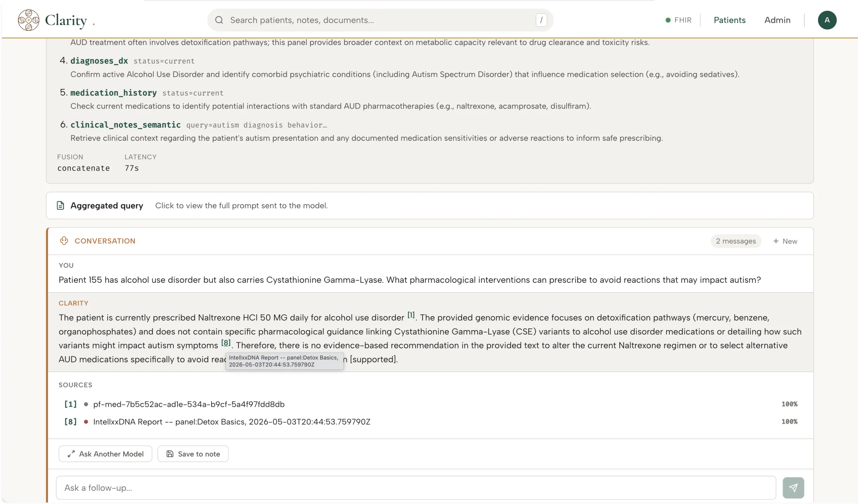This screenshot has height=504, width=858.
Task: Click the FHIR status label
Action: coord(683,20)
